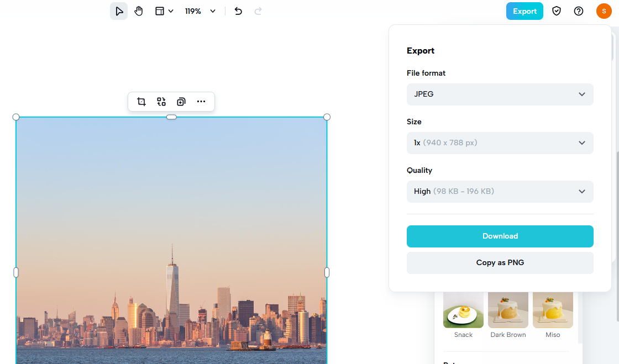Select the Miso filter thumbnail
The height and width of the screenshot is (364, 619).
coord(553,310)
